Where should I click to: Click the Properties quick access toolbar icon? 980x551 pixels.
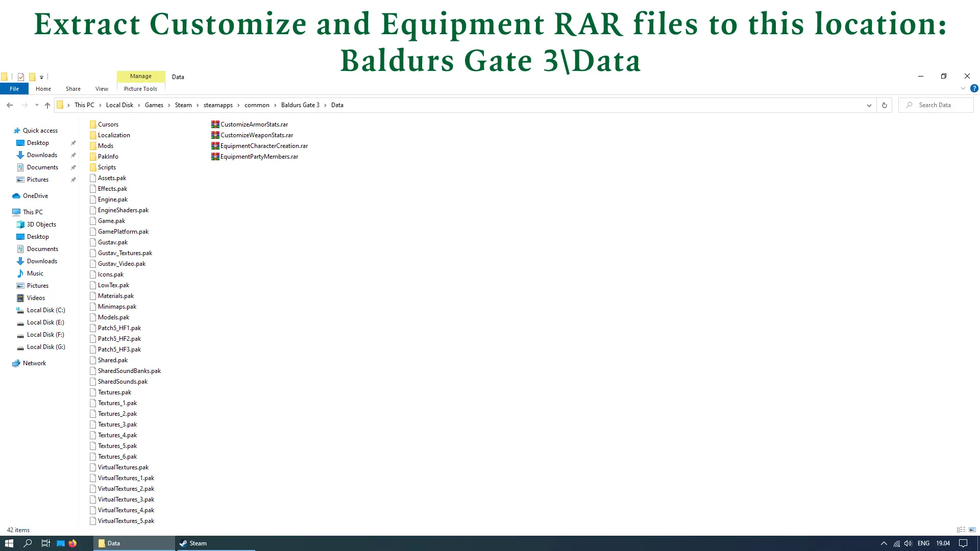click(x=21, y=77)
